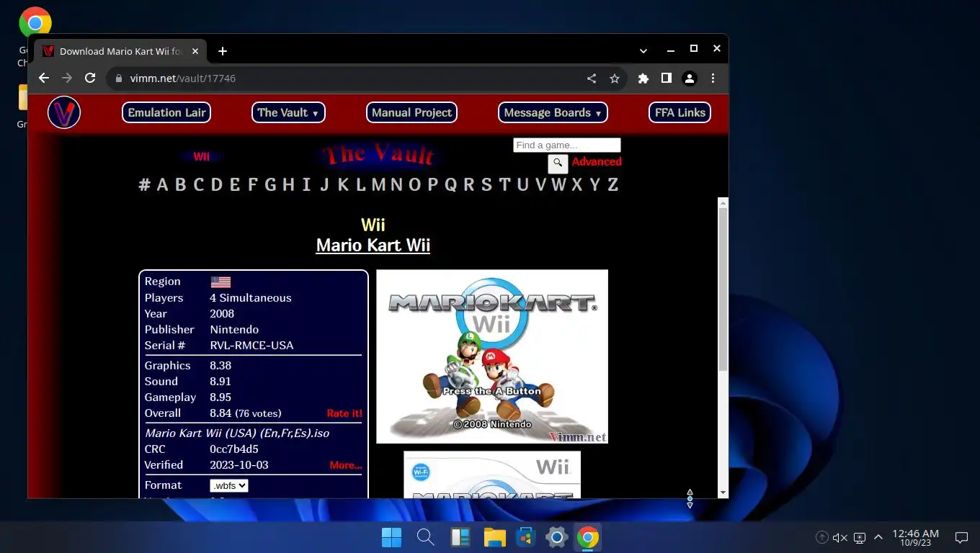Open Chrome three-dot menu

click(713, 78)
